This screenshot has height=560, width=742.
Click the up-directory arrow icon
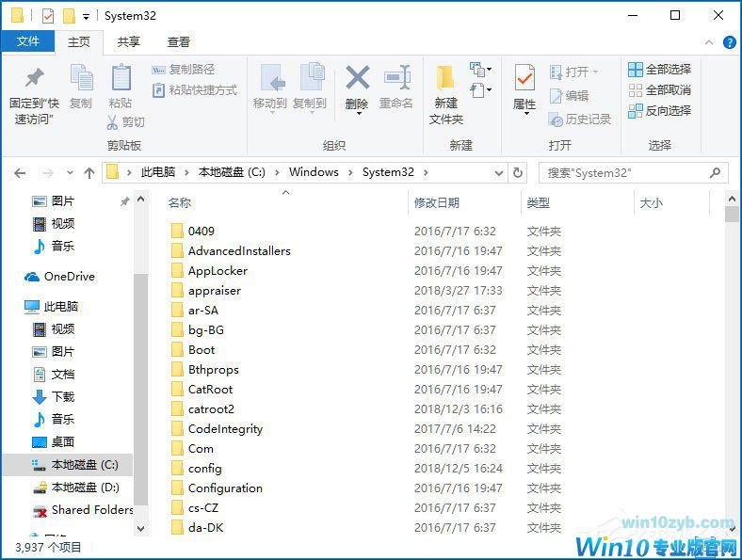[x=89, y=173]
